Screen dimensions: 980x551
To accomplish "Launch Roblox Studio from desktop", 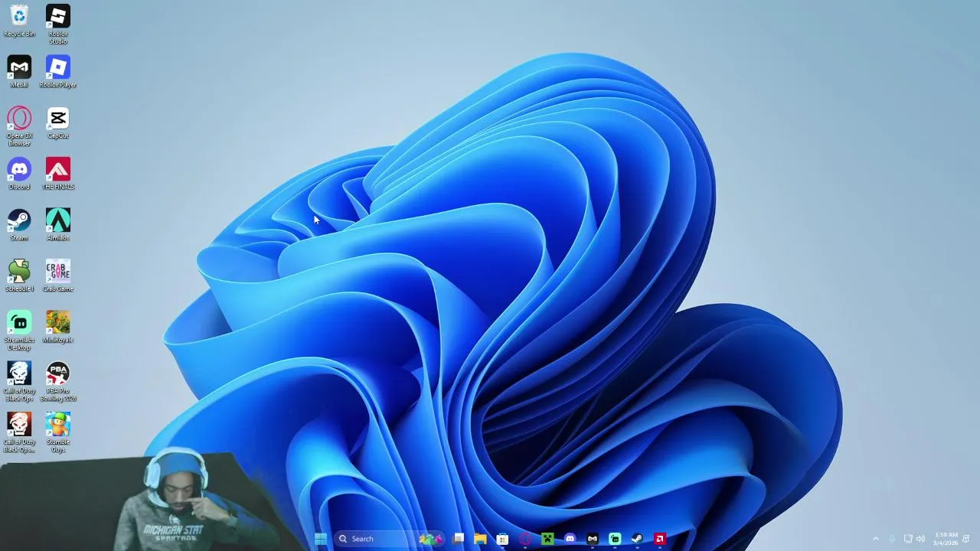I will (x=57, y=24).
